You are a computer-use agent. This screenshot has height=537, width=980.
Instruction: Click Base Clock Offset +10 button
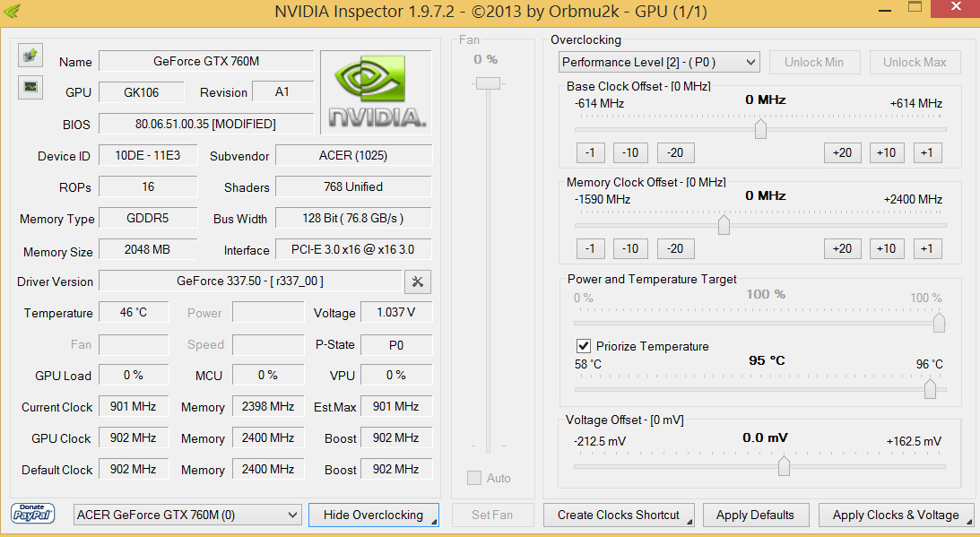point(886,152)
